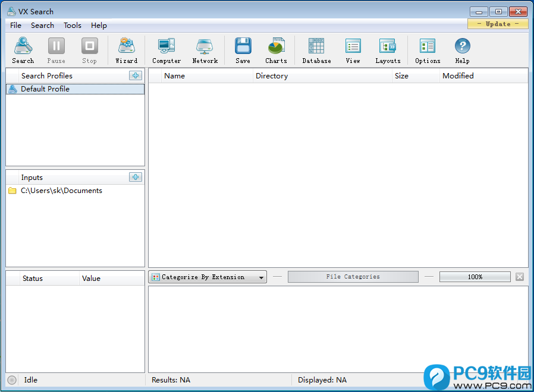Image resolution: width=534 pixels, height=392 pixels.
Task: Click the Help toolbar icon
Action: 463,50
